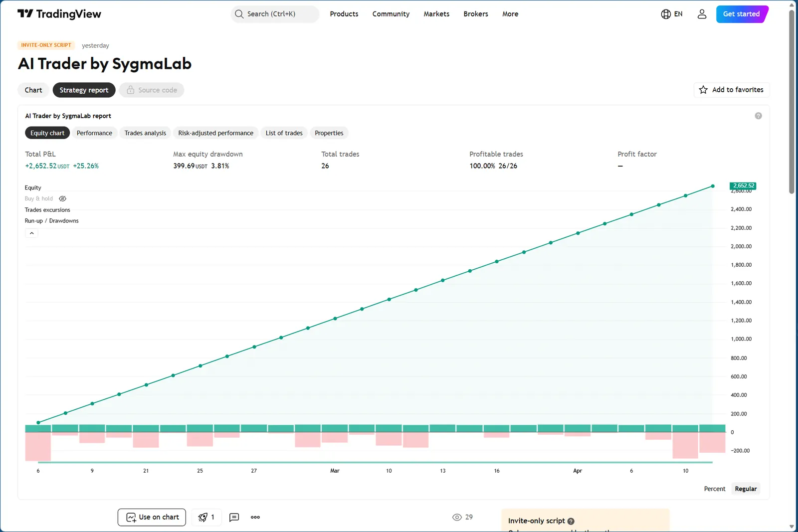Screen dimensions: 798x532
Task: Click Total P&L value +2,652.52
Action: 41,166
